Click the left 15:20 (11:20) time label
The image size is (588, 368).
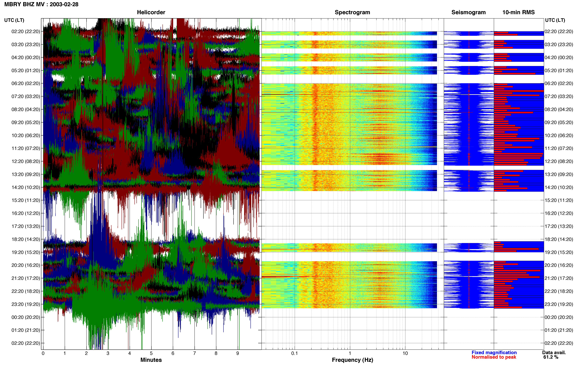tap(26, 200)
